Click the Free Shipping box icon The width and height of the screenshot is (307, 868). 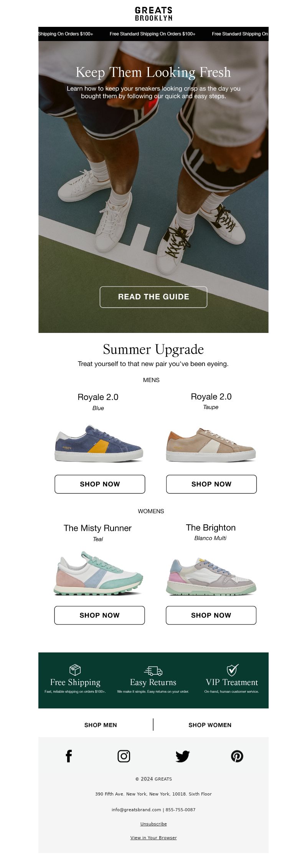point(75,670)
